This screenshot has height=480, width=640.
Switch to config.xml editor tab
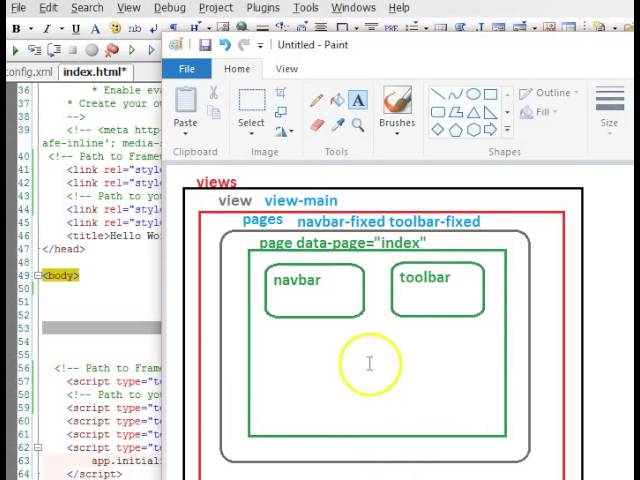29,72
